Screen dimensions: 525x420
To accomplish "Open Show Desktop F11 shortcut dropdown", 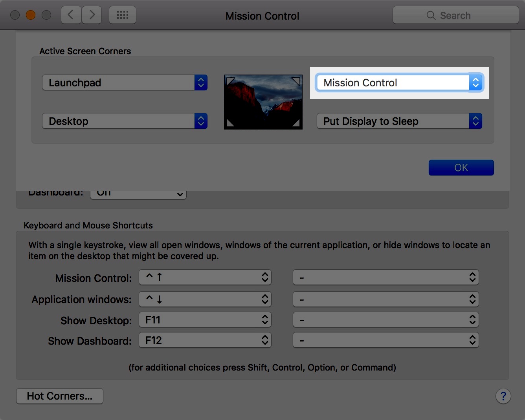I will 205,320.
